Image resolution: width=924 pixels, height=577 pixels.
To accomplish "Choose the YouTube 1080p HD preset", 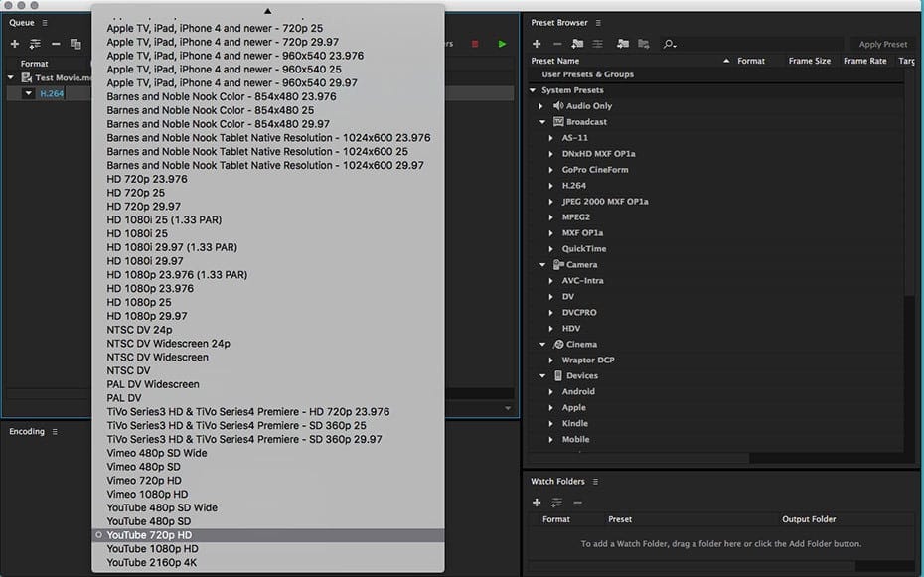I will point(152,549).
